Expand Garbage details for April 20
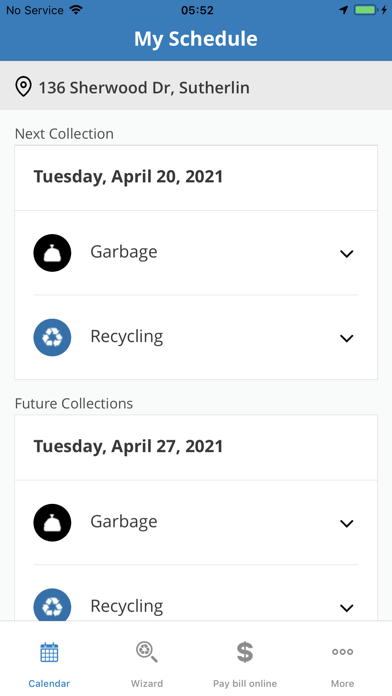Viewport: 392px width, 696px height. coord(347,254)
